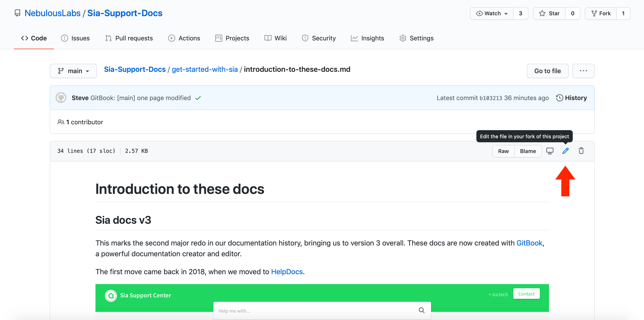Screen dimensions: 644x320
Task: Click the "Sia docs v3" heading
Action: (123, 220)
